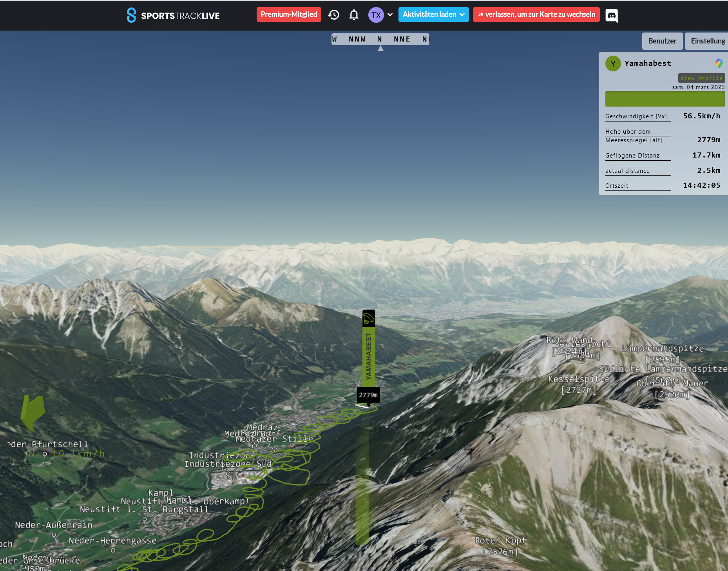Image resolution: width=728 pixels, height=571 pixels.
Task: Open the notifications bell
Action: tap(354, 15)
